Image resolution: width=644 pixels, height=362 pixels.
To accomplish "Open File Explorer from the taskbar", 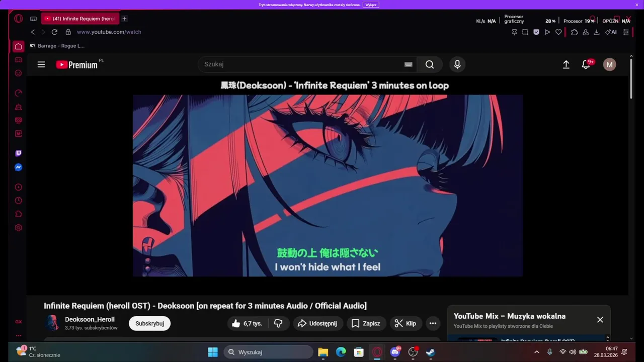I will [323, 352].
